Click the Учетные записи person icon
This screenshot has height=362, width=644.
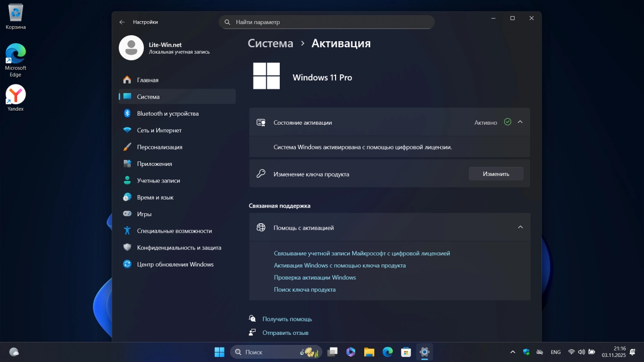coord(127,180)
